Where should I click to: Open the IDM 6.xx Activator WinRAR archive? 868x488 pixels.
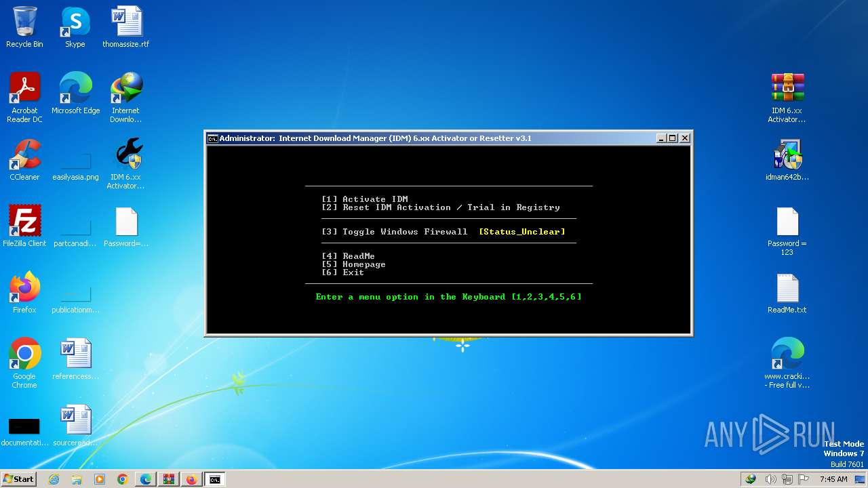click(x=787, y=98)
